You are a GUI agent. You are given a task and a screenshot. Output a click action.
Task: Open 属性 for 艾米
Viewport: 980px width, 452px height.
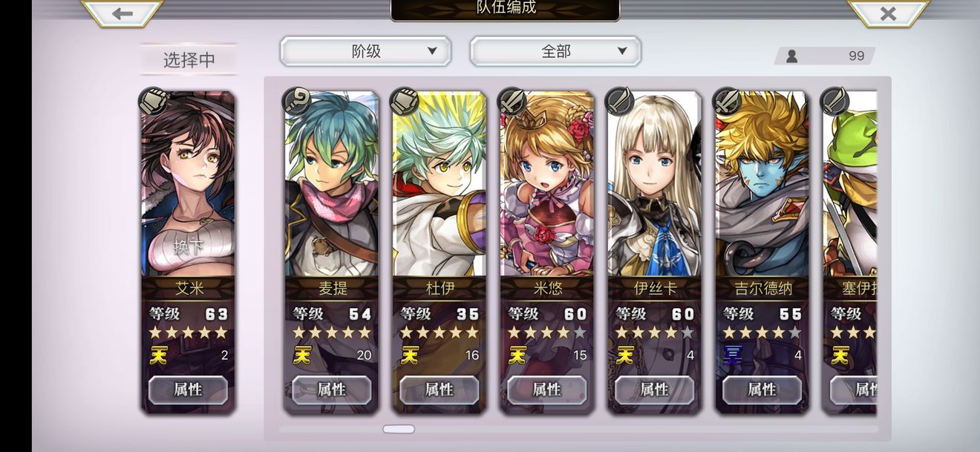point(188,390)
